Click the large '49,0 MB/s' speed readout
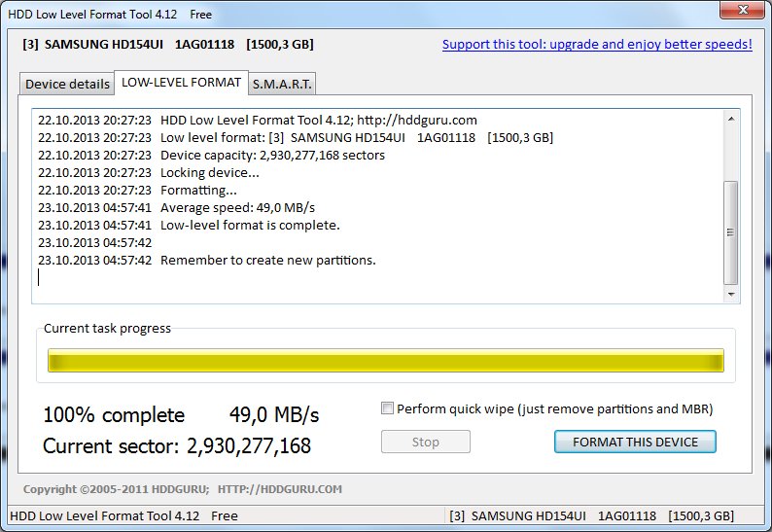 pyautogui.click(x=274, y=414)
